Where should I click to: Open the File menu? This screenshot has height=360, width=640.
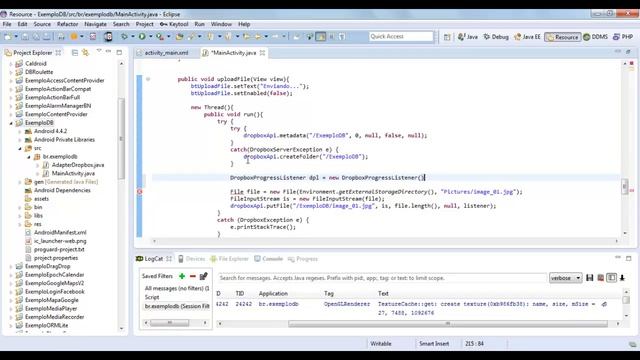(7, 24)
